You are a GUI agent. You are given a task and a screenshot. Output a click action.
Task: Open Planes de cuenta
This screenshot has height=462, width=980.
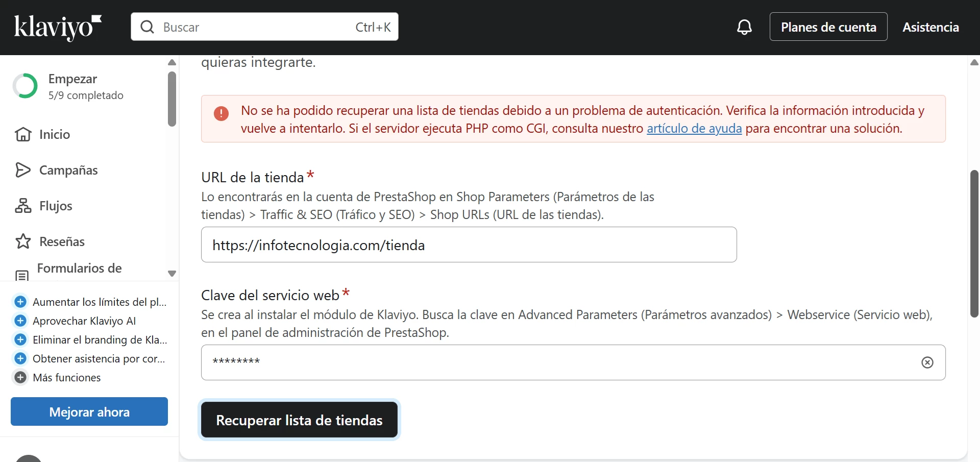(x=828, y=27)
